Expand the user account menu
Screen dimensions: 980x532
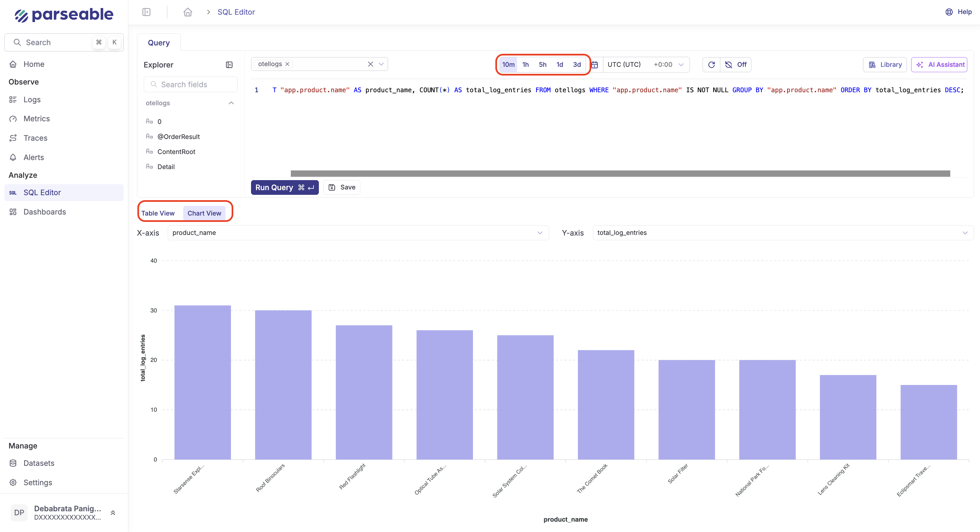pyautogui.click(x=113, y=513)
